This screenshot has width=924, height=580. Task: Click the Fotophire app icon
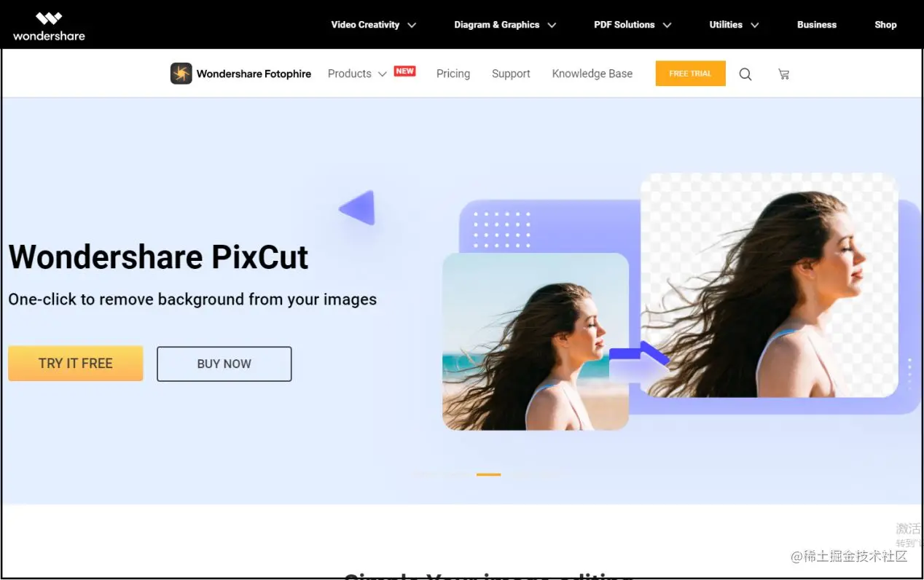click(x=181, y=74)
